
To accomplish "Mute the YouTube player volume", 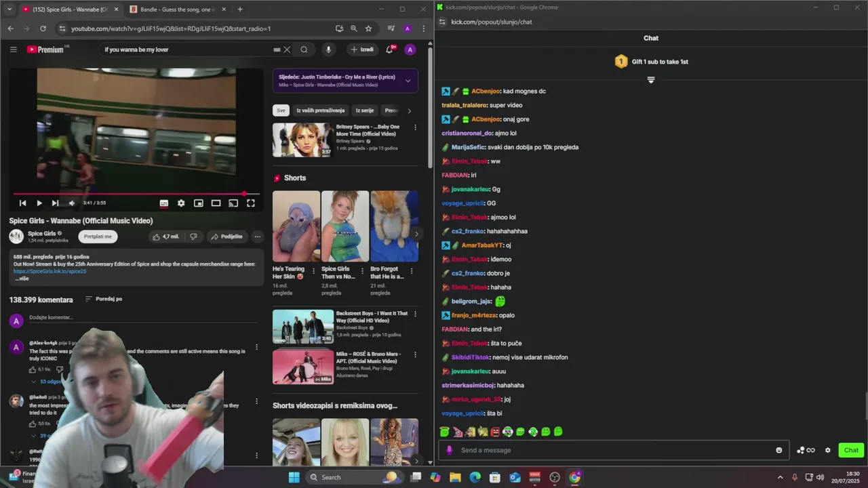I will click(71, 203).
